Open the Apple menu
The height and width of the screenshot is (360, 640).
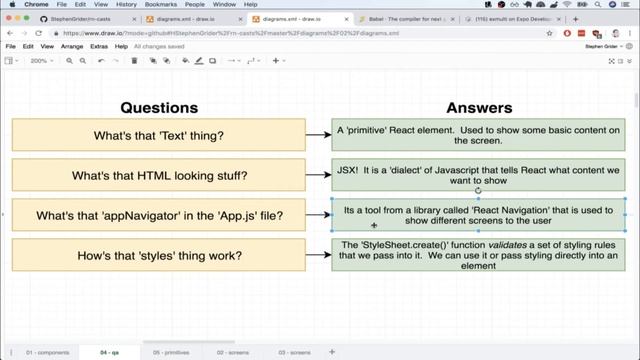coord(12,4)
